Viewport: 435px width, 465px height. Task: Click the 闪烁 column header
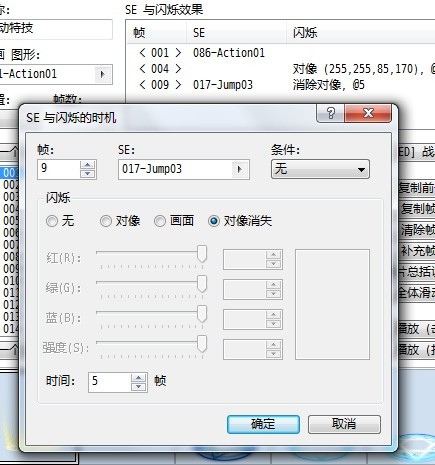361,33
